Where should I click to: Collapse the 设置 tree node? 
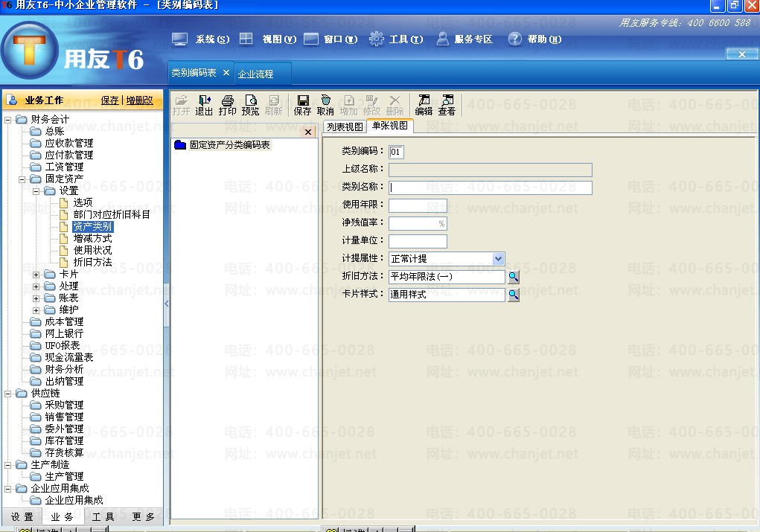pos(36,191)
